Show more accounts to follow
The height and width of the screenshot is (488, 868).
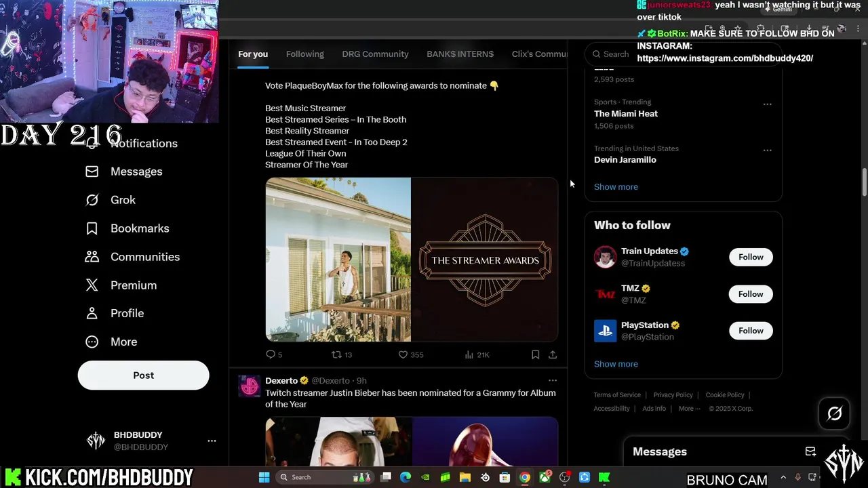[616, 364]
